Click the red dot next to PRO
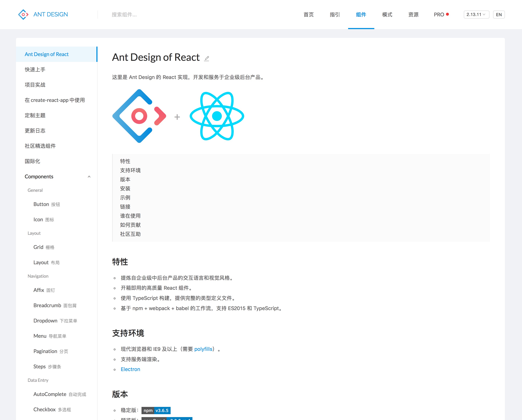The height and width of the screenshot is (420, 522). click(447, 14)
